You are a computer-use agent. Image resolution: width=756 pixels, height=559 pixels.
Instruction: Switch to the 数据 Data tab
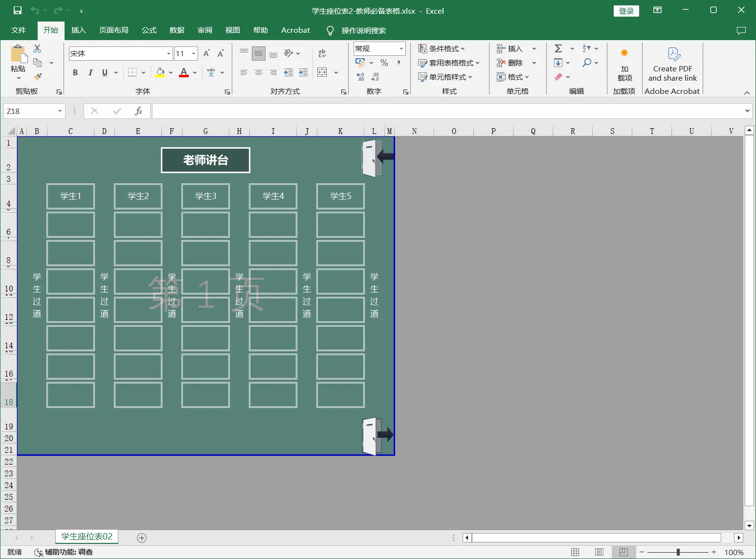click(177, 30)
